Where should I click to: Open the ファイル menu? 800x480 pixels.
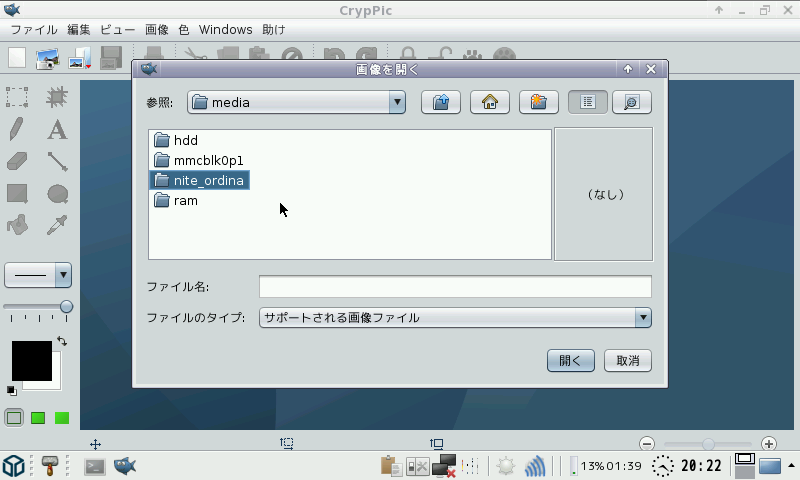tap(34, 30)
